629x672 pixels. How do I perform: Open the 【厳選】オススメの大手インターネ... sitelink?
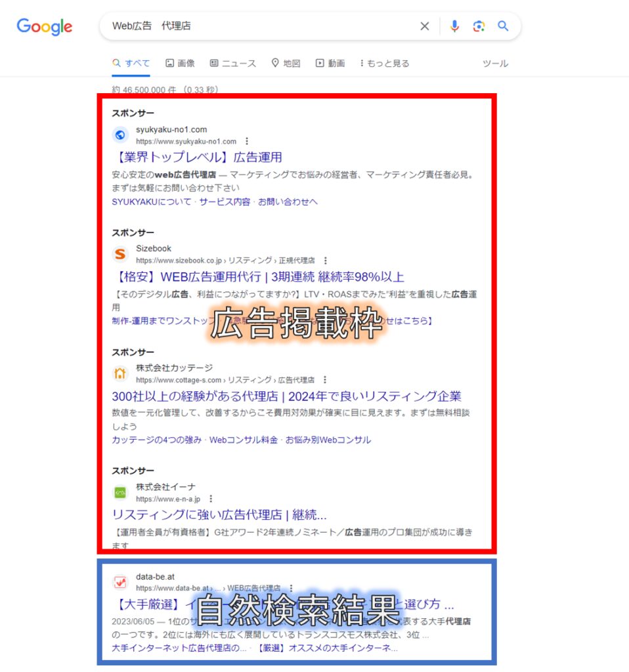(x=327, y=648)
